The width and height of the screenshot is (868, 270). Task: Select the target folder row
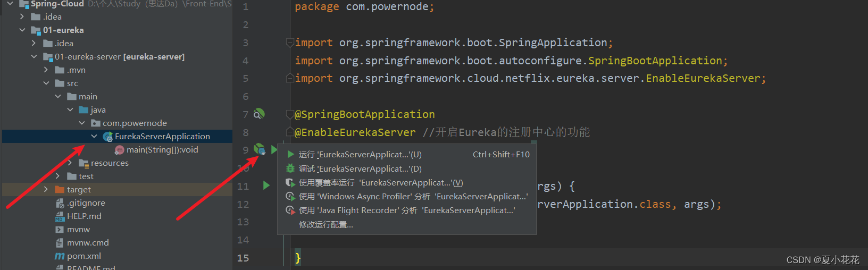tap(117, 190)
